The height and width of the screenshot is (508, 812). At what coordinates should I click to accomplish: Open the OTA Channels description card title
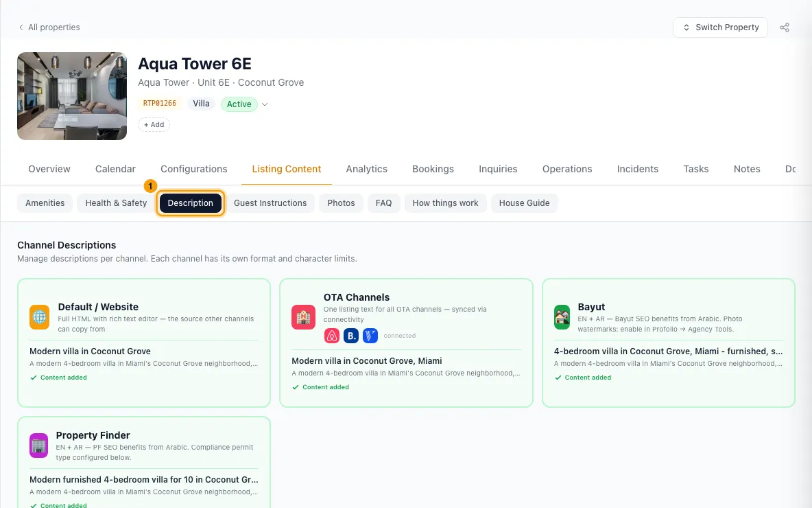point(357,297)
